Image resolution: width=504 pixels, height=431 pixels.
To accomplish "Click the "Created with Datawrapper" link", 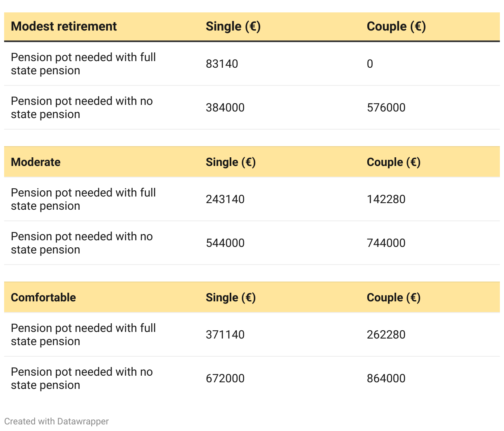I will [57, 422].
